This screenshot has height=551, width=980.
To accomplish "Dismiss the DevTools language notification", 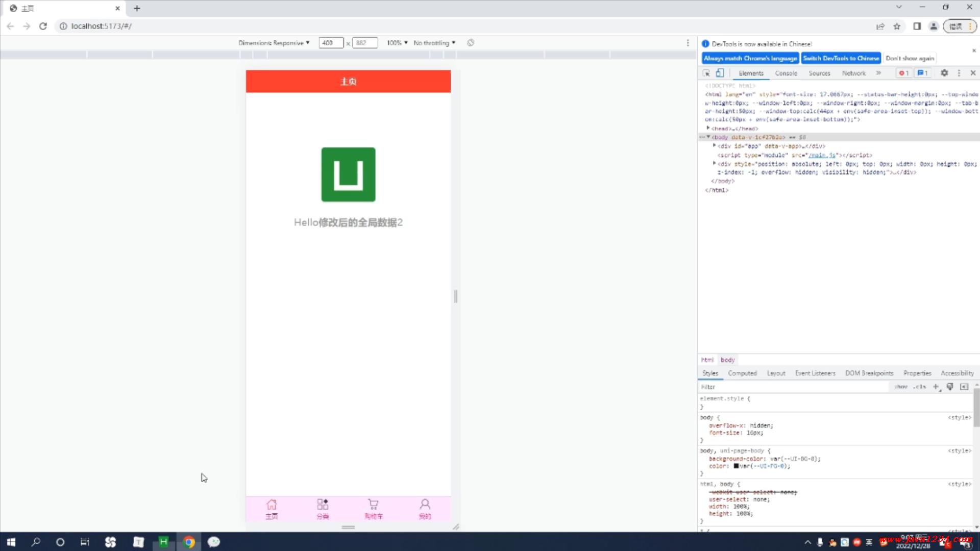I will pos(974,51).
